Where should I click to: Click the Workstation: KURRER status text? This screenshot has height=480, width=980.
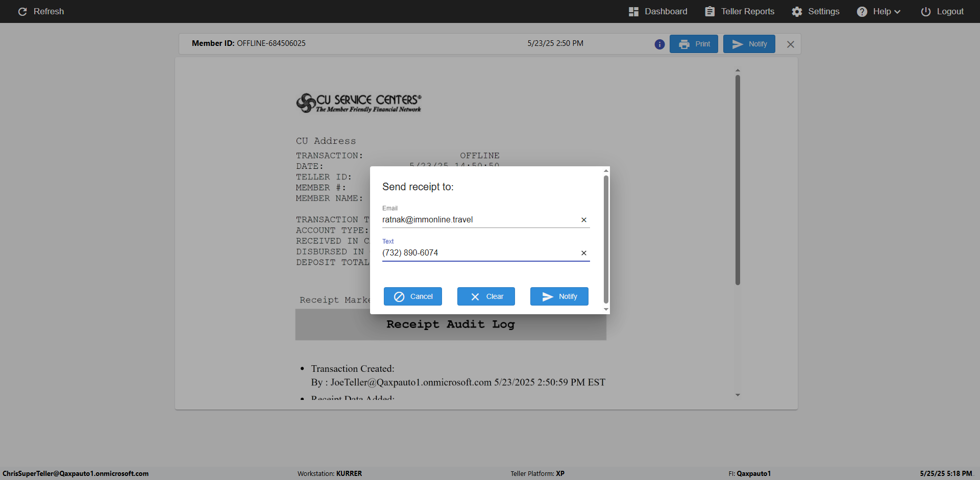330,473
